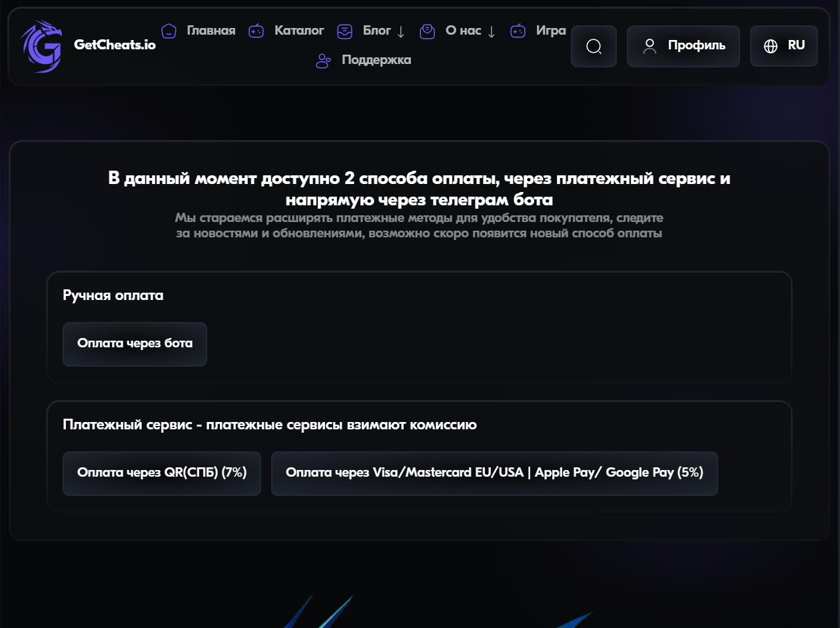Viewport: 840px width, 628px height.
Task: Open the search magnifier button
Action: pyautogui.click(x=594, y=46)
